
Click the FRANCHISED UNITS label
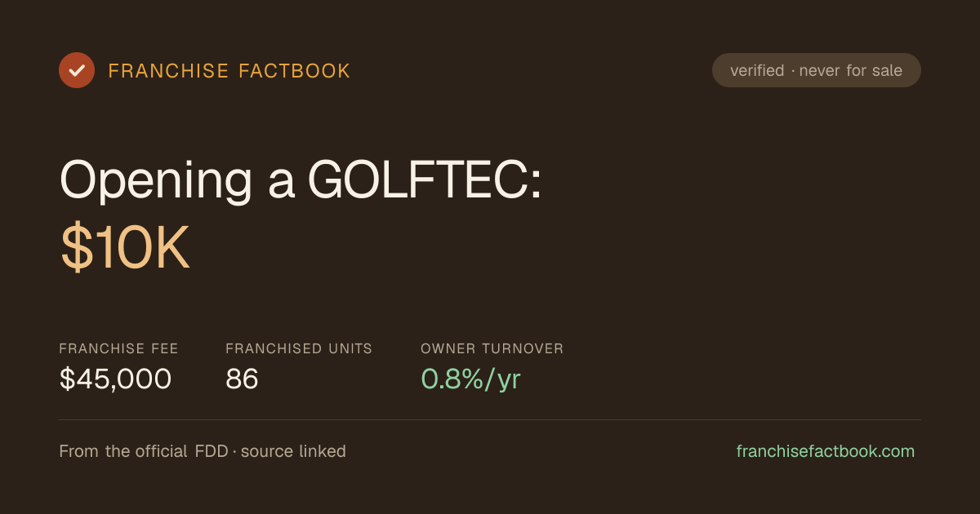coord(299,348)
